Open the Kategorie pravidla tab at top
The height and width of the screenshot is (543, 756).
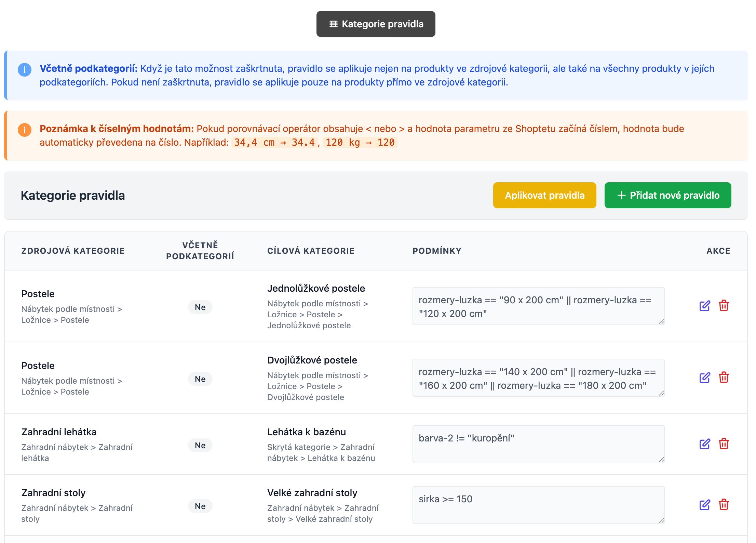pos(376,24)
